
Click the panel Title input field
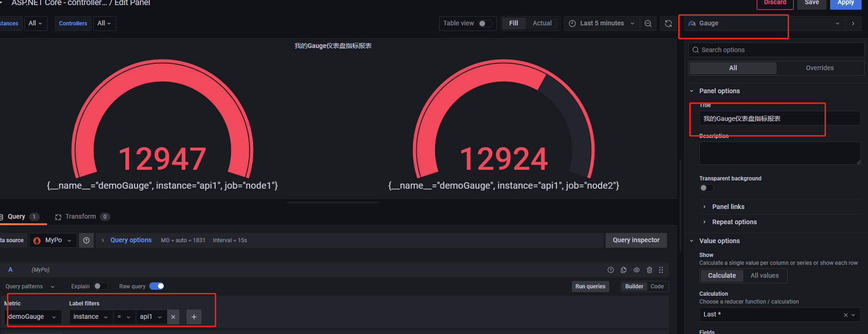pyautogui.click(x=780, y=119)
